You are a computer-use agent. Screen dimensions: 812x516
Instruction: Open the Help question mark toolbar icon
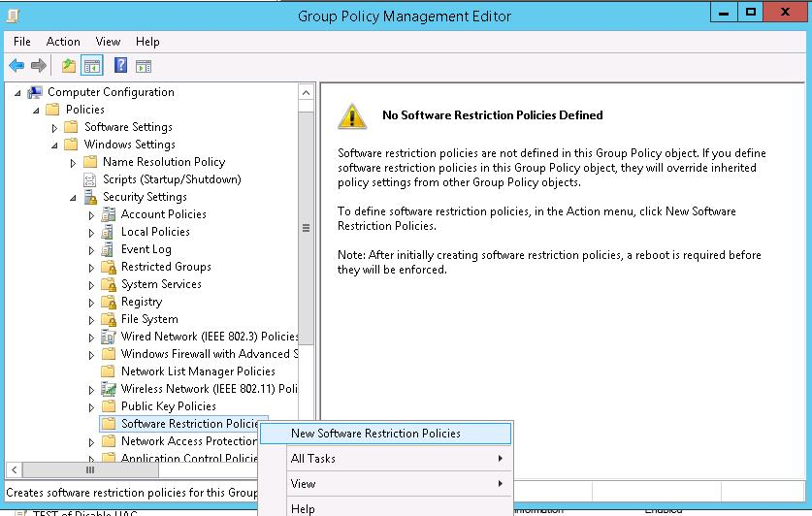pyautogui.click(x=120, y=65)
